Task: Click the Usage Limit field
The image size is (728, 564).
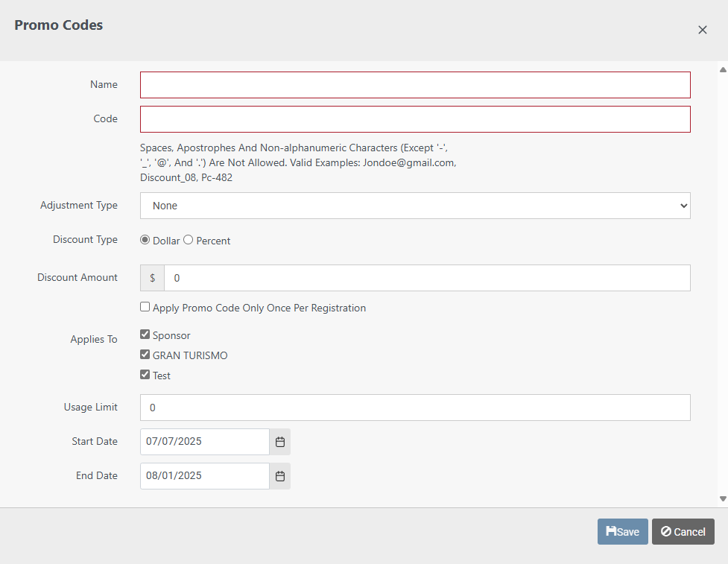Action: [x=415, y=408]
